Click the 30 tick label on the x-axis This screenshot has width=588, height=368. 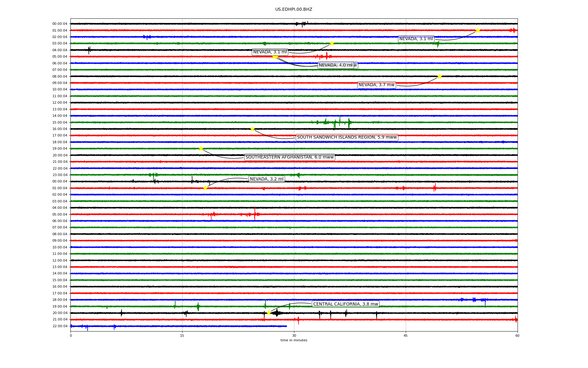tap(294, 335)
